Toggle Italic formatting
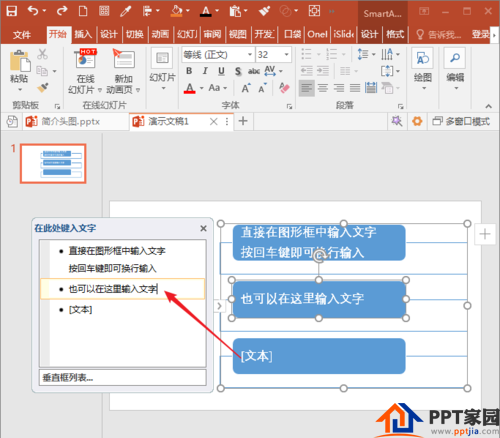Viewport: 500px width, 438px height. pyautogui.click(x=205, y=71)
